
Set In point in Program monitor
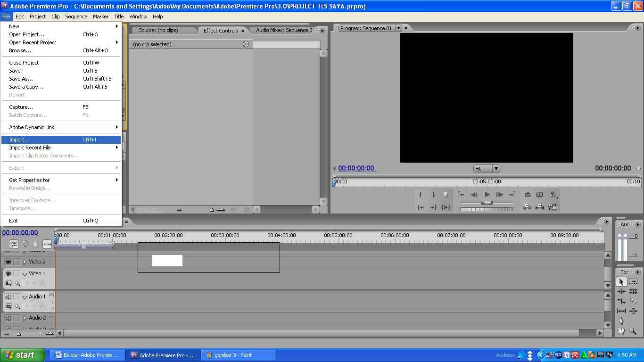(421, 195)
